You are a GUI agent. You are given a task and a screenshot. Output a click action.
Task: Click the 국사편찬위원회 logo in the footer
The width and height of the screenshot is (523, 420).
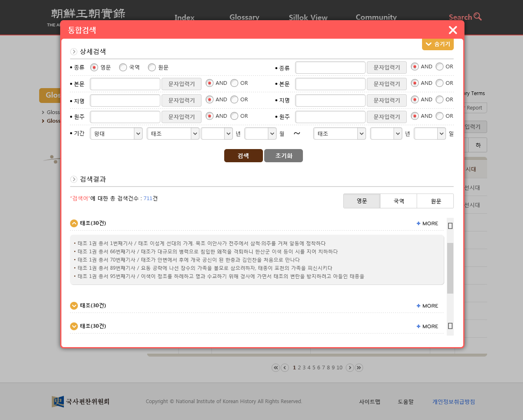pos(81,401)
